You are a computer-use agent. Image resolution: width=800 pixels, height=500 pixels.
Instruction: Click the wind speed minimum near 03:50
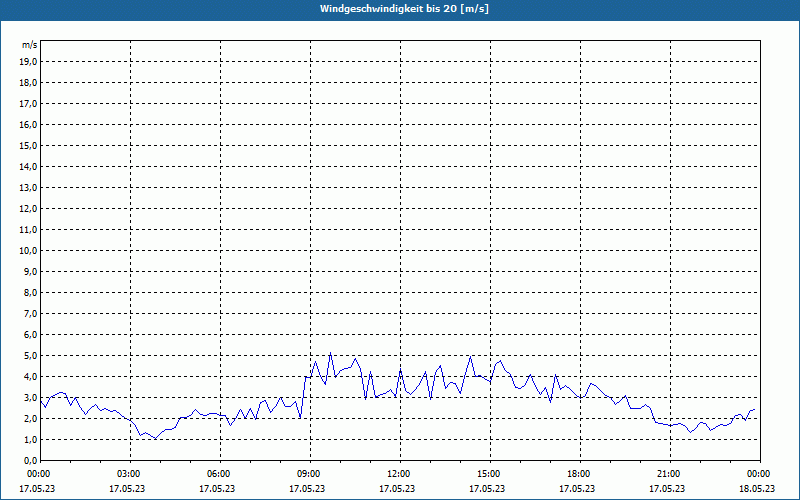coord(156,438)
